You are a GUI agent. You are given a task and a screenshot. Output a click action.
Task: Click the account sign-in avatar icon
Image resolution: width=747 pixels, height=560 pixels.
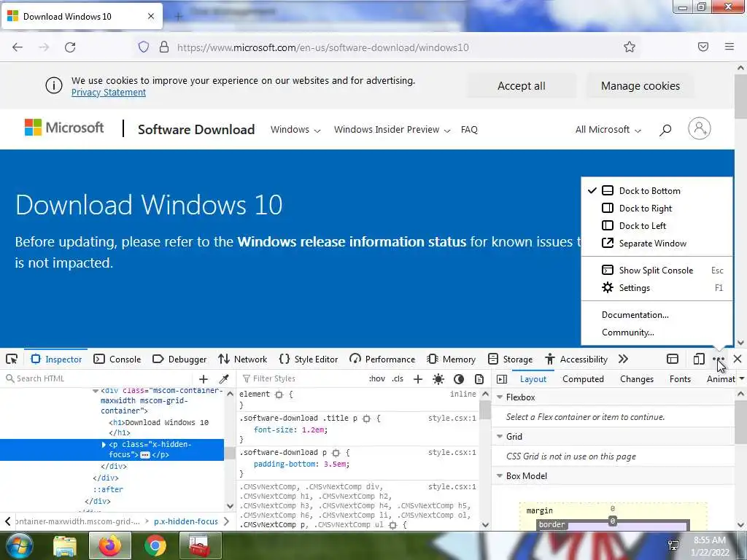[699, 128]
